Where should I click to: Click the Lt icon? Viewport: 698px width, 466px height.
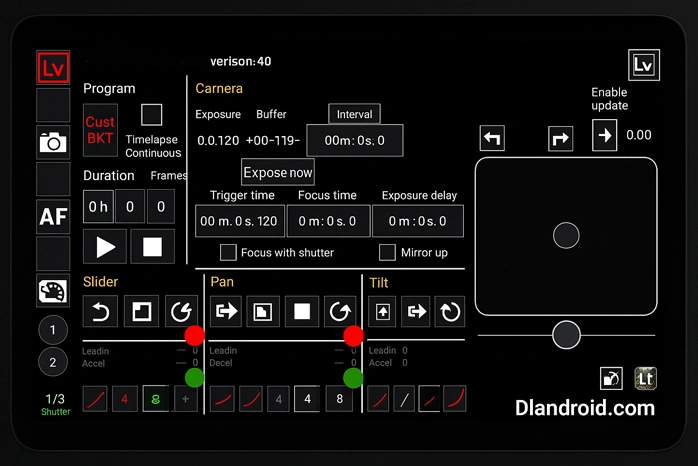coord(645,378)
